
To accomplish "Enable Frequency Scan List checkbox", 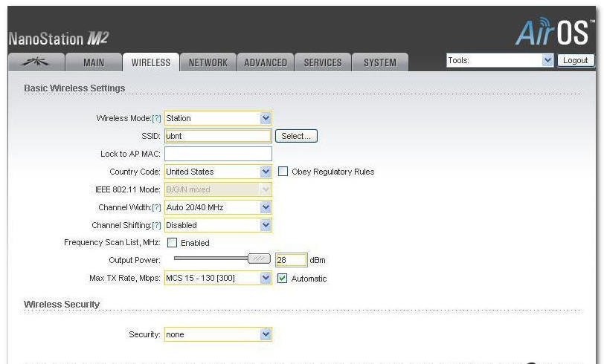I will [x=172, y=242].
